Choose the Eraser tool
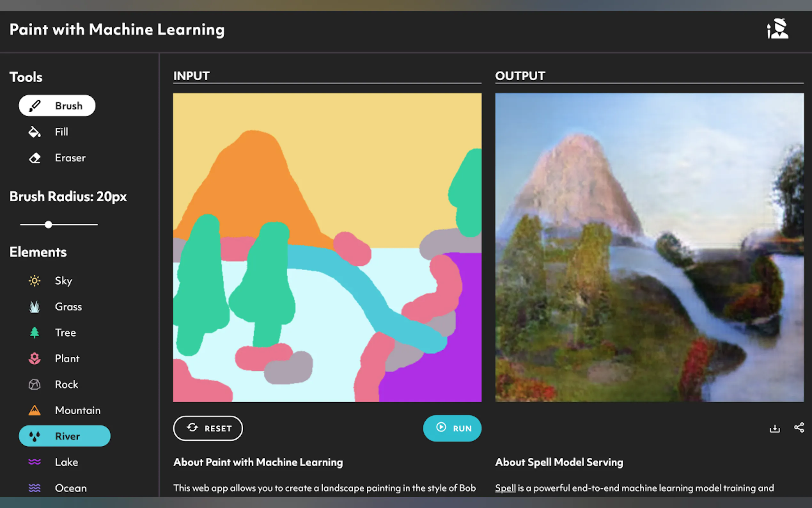 (x=57, y=158)
